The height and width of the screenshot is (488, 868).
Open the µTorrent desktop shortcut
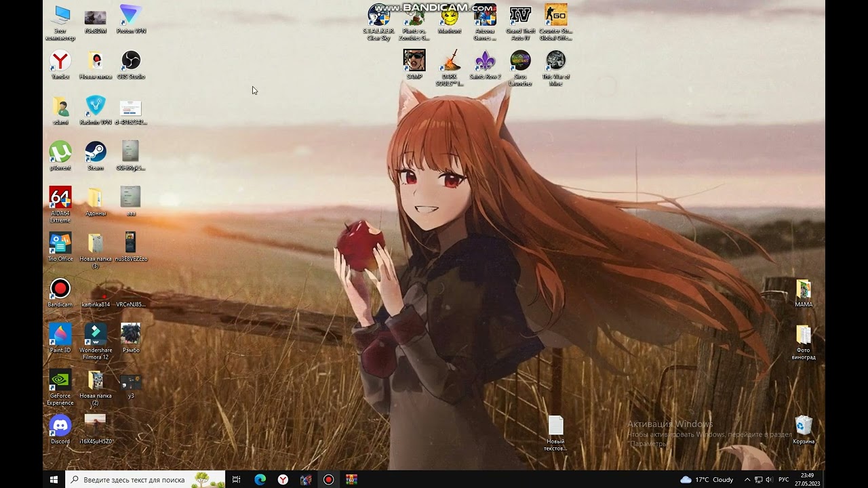tap(60, 156)
